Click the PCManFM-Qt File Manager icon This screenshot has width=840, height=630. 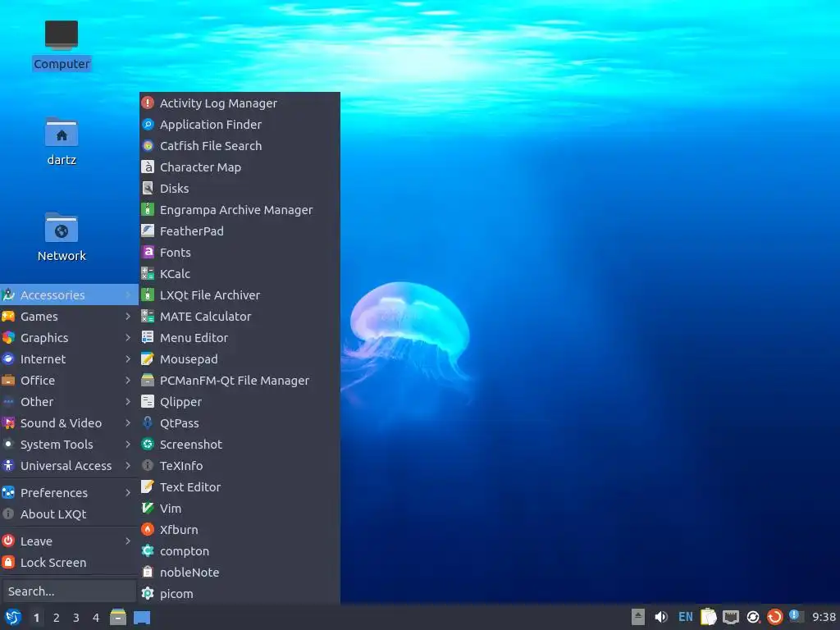pos(148,381)
